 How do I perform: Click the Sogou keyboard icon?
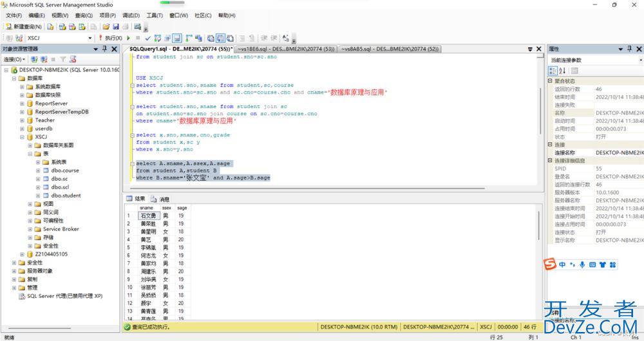click(592, 264)
